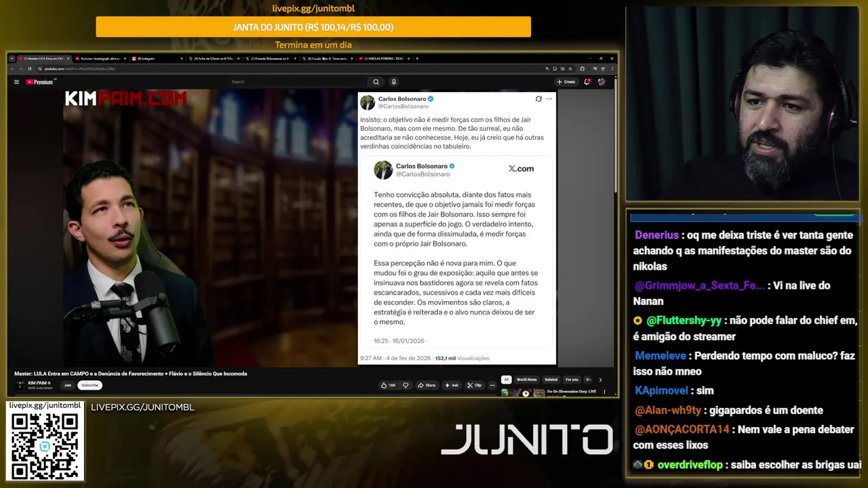Image resolution: width=868 pixels, height=488 pixels.
Task: Click chat mention @Alan-wh9ty
Action: point(669,410)
